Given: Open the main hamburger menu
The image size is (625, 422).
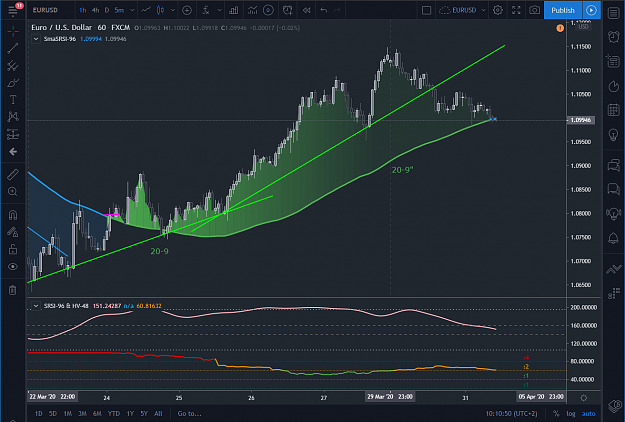Looking at the screenshot, I should pos(13,10).
